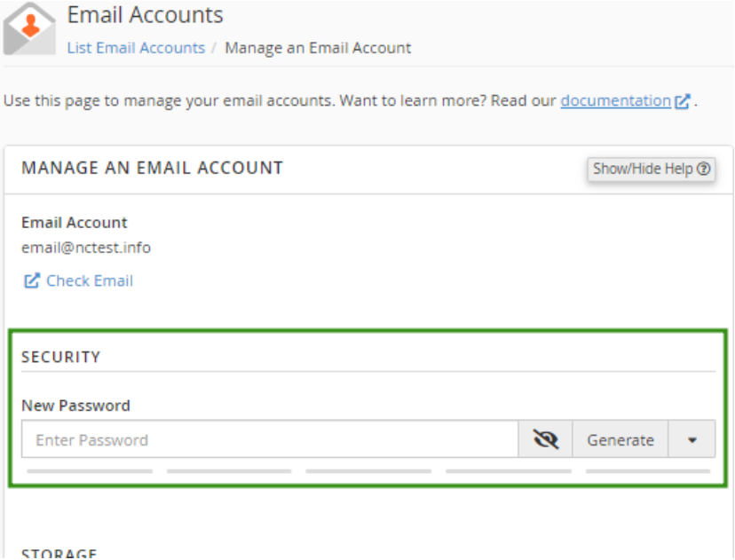Click the Manage an Email Account panel heading
Image resolution: width=735 pixels, height=560 pixels.
coord(153,168)
